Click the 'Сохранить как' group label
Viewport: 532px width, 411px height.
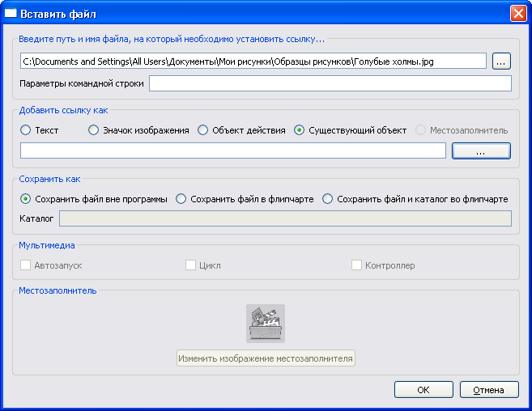49,179
